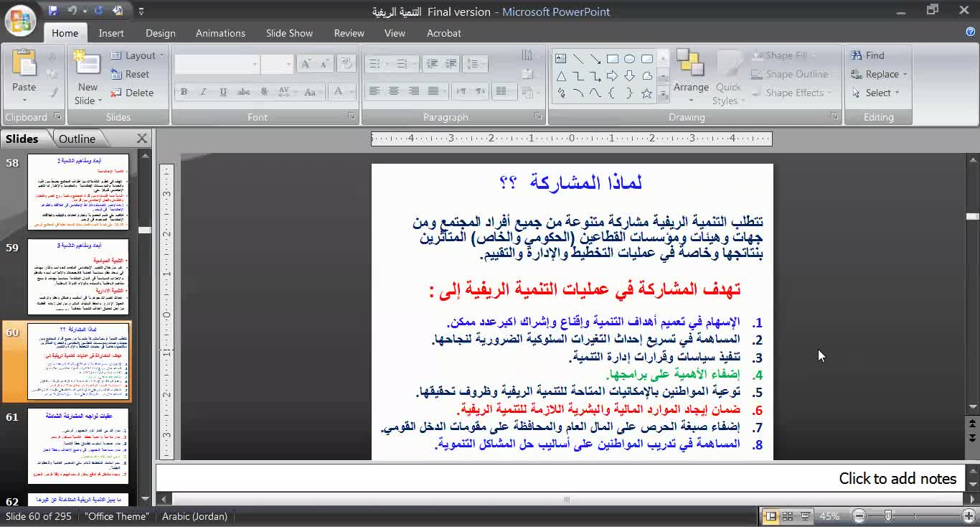Toggle Italic formatting
Image resolution: width=980 pixels, height=527 pixels.
point(203,92)
